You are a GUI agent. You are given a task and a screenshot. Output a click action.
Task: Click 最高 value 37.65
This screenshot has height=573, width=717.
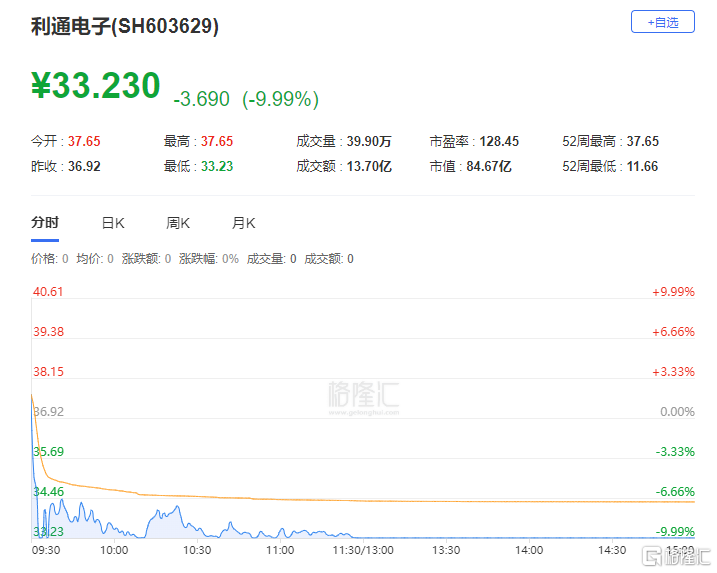[217, 141]
